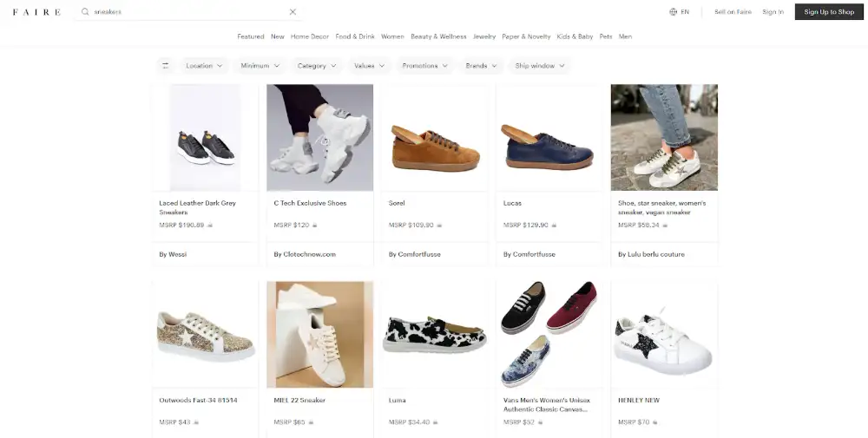Clear the sneakers search text

pyautogui.click(x=293, y=11)
